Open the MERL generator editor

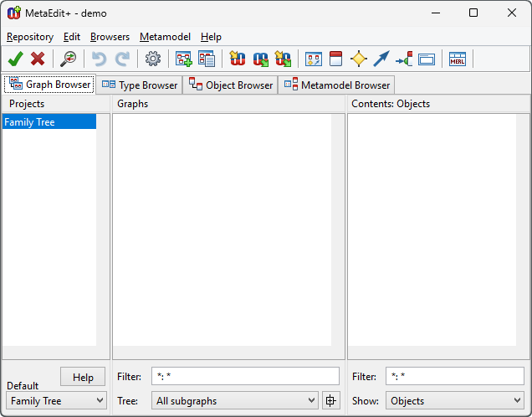tap(458, 59)
